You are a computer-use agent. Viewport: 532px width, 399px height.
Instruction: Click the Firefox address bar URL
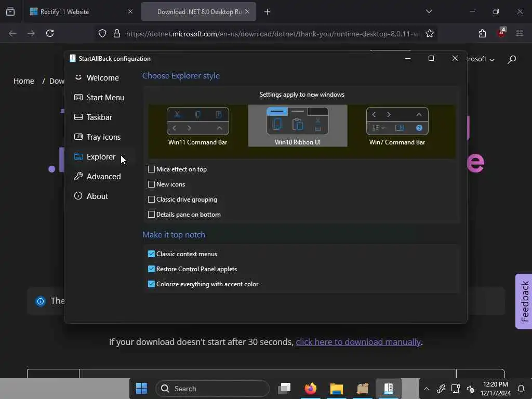(272, 34)
